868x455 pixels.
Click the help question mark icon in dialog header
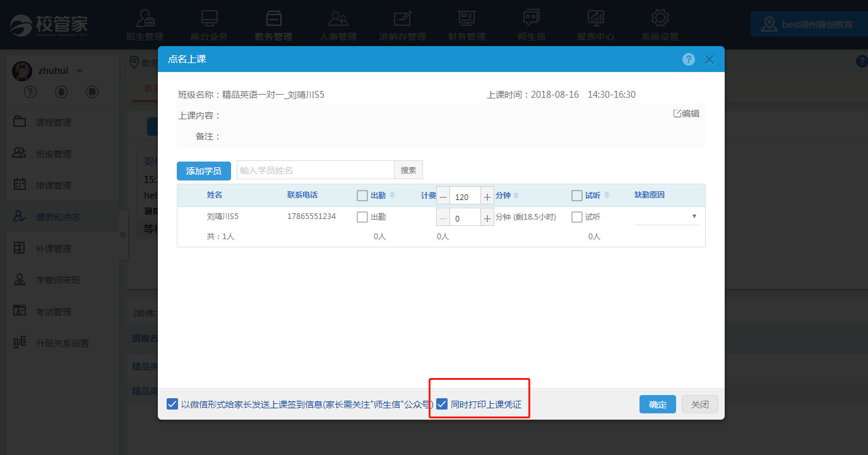point(689,59)
